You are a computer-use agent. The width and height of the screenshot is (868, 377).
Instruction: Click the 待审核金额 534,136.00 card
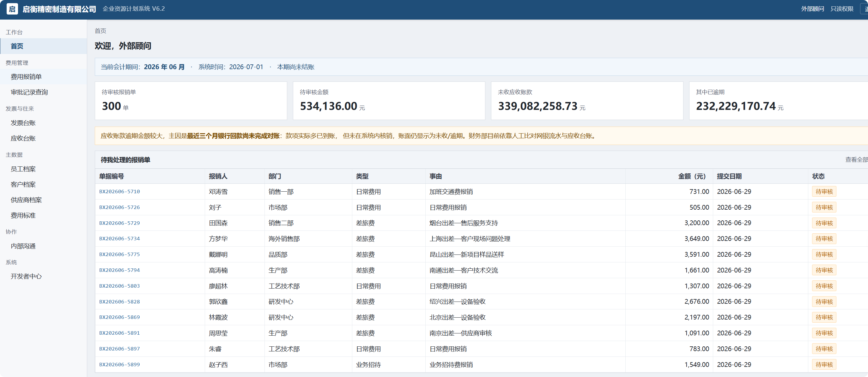pos(389,101)
